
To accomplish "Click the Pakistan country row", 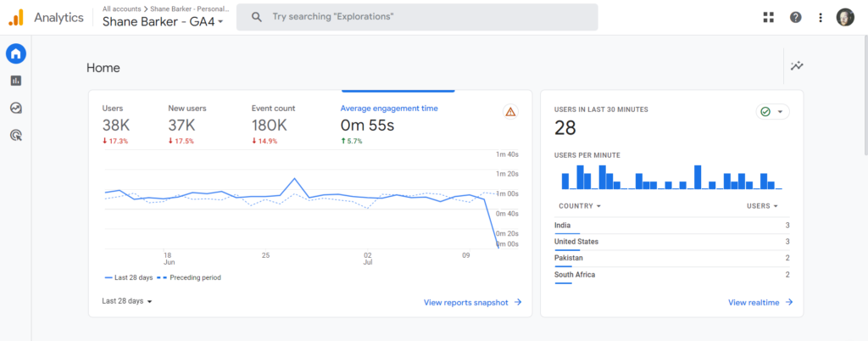I will [671, 259].
